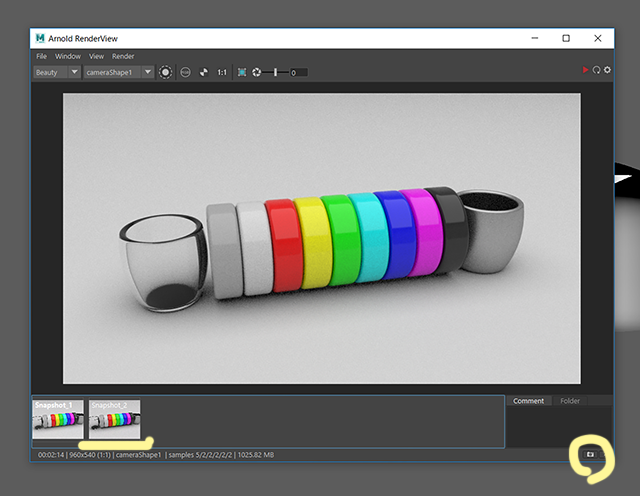The height and width of the screenshot is (496, 640).
Task: Open the File menu
Action: tap(41, 56)
